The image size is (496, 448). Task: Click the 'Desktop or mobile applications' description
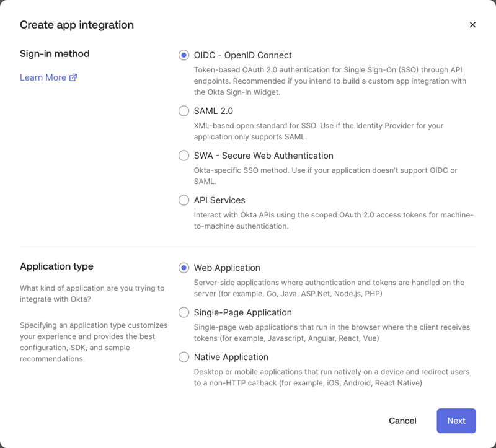pos(332,377)
